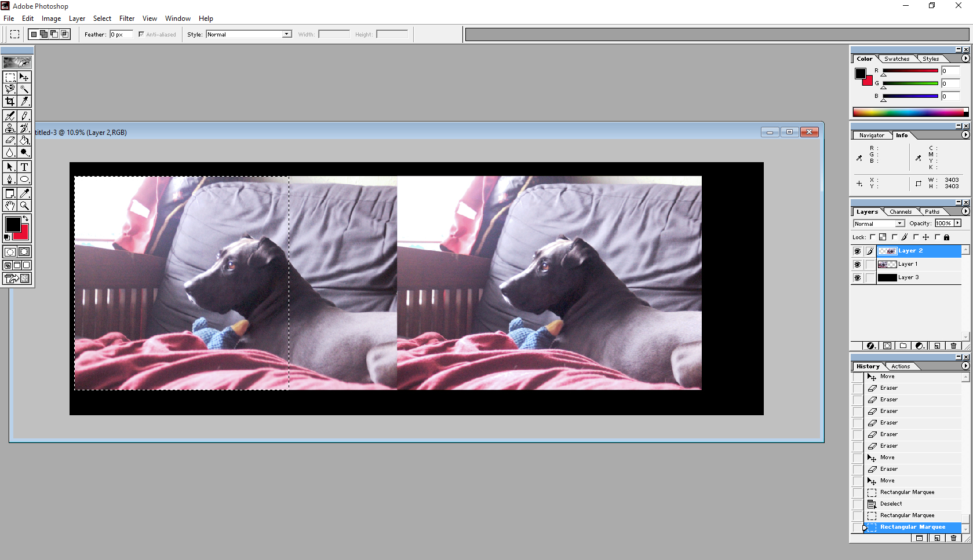Create a new layer
973x560 pixels.
pos(937,346)
